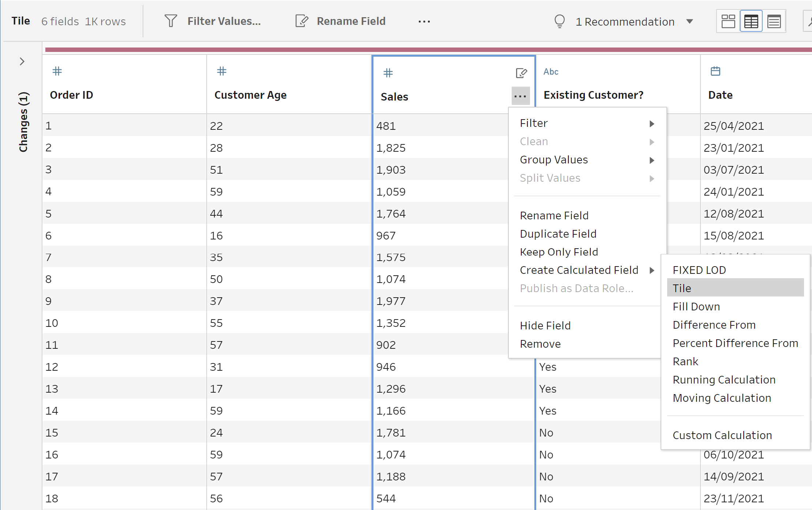812x510 pixels.
Task: Click the Sales column more options button
Action: pos(520,96)
